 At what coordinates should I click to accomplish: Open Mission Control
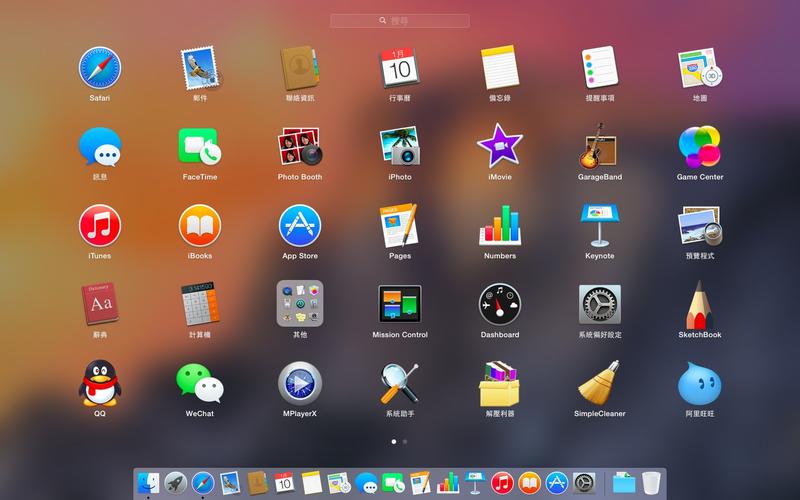[x=400, y=304]
